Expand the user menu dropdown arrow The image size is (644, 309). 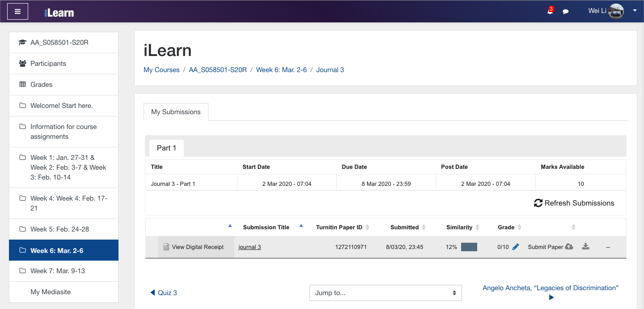[635, 11]
